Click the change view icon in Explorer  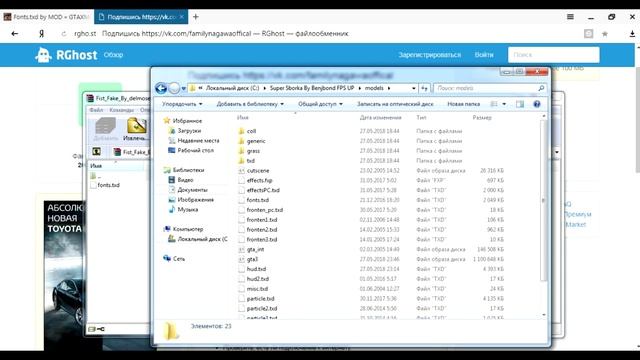click(x=494, y=104)
